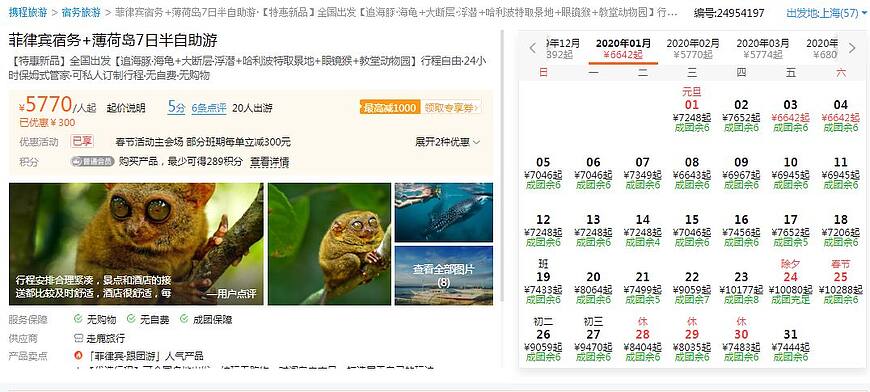Select January 04 date ¥6642
Image resolution: width=870 pixels, height=392 pixels.
pyautogui.click(x=841, y=115)
